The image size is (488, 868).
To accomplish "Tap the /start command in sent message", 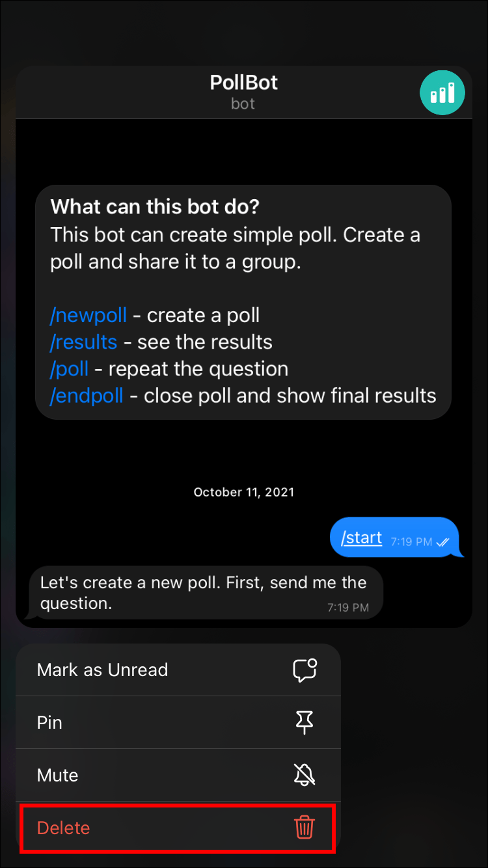I will [362, 538].
